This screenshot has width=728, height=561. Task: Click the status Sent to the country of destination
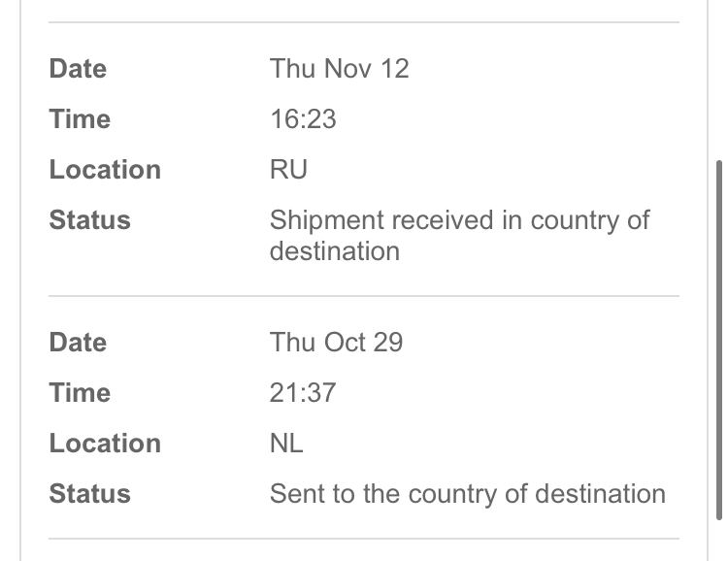click(468, 493)
